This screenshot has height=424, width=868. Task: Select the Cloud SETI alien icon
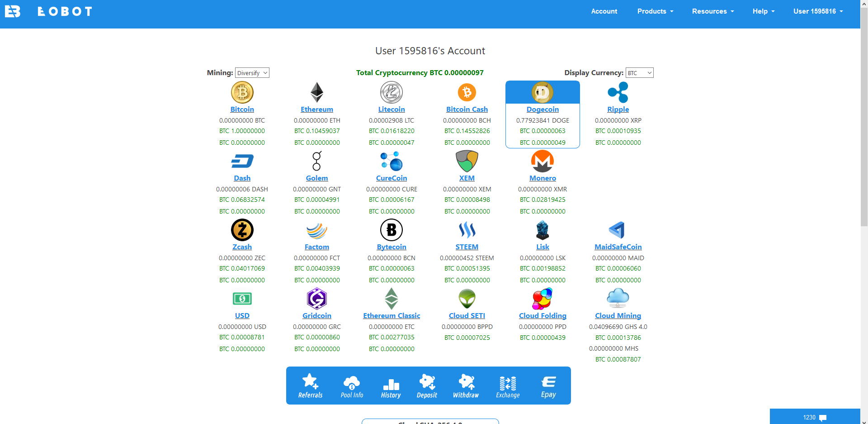point(467,299)
